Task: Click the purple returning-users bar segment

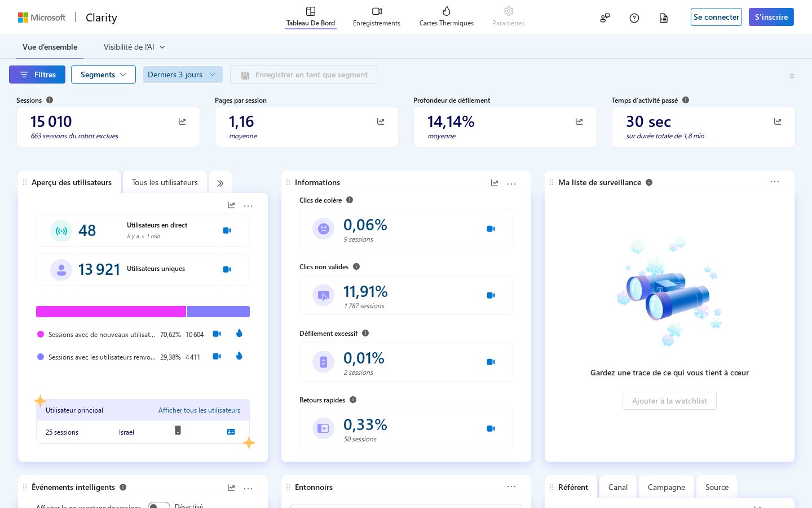Action: click(x=218, y=312)
